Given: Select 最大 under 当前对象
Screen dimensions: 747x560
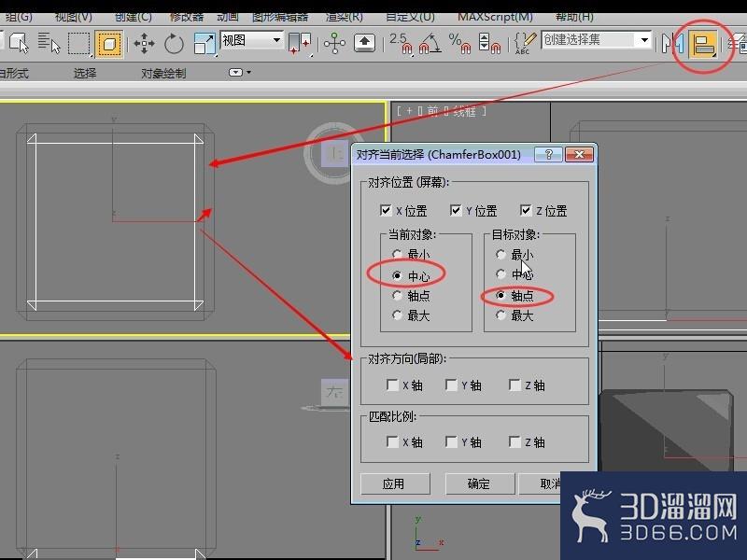Looking at the screenshot, I should coord(398,315).
